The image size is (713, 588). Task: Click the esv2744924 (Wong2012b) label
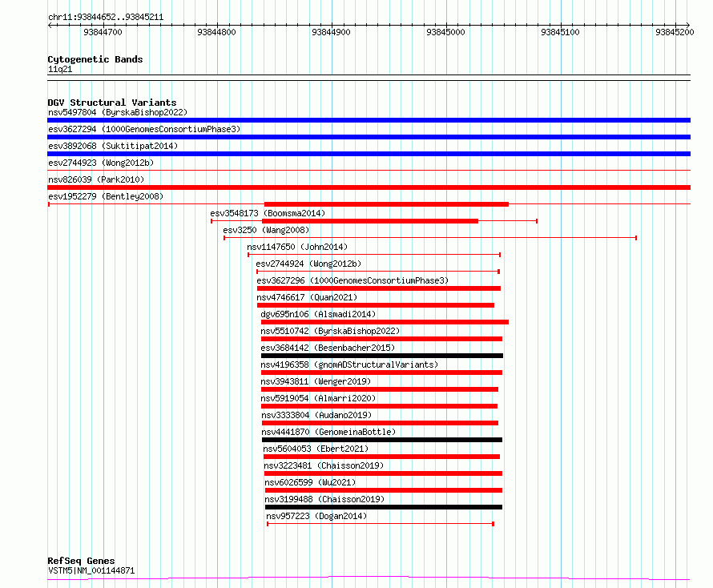(x=308, y=264)
